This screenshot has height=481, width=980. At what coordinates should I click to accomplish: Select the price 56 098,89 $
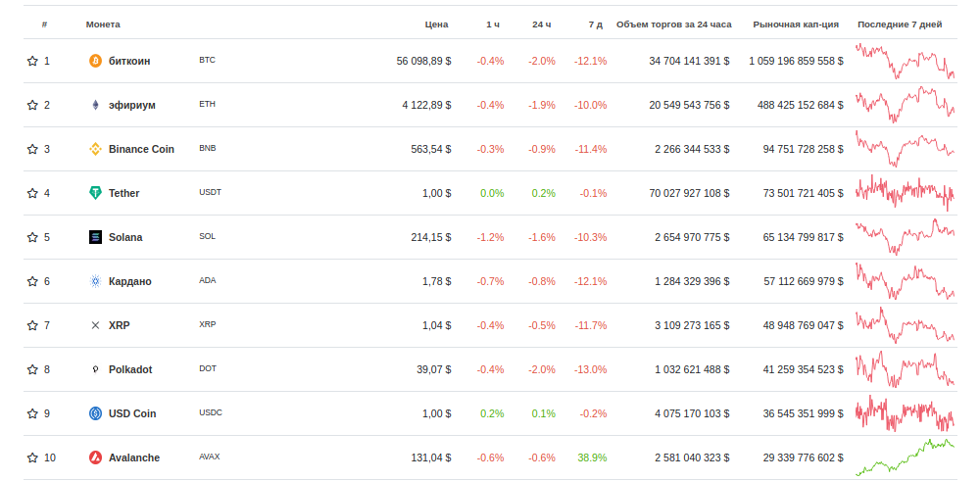point(423,61)
